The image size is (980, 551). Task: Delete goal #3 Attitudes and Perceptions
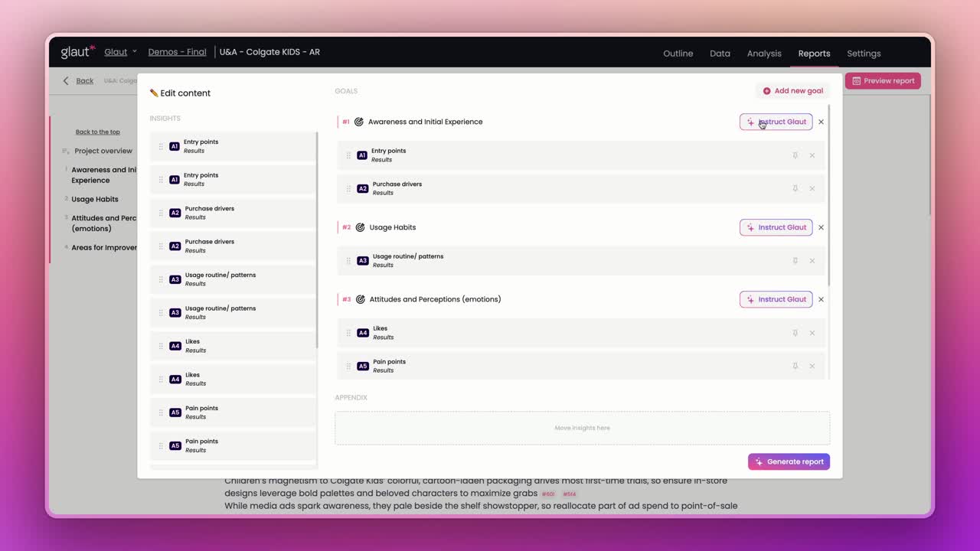(822, 299)
